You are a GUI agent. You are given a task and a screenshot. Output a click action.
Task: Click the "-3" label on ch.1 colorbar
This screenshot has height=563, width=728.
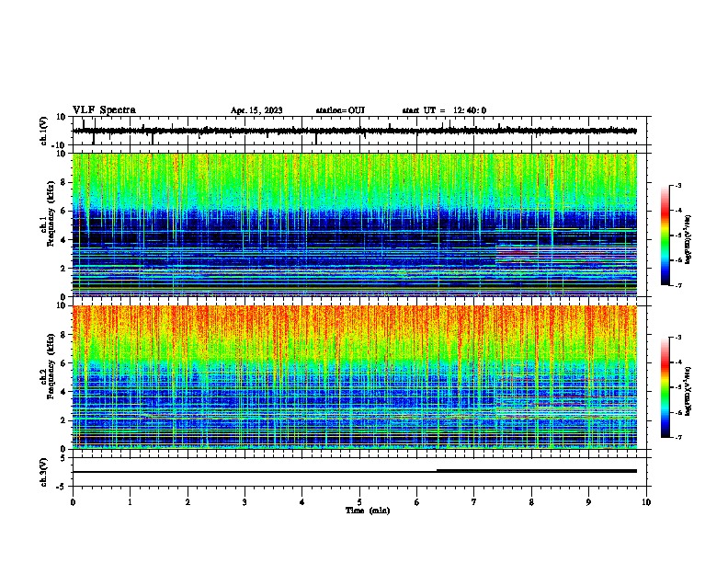pos(677,186)
